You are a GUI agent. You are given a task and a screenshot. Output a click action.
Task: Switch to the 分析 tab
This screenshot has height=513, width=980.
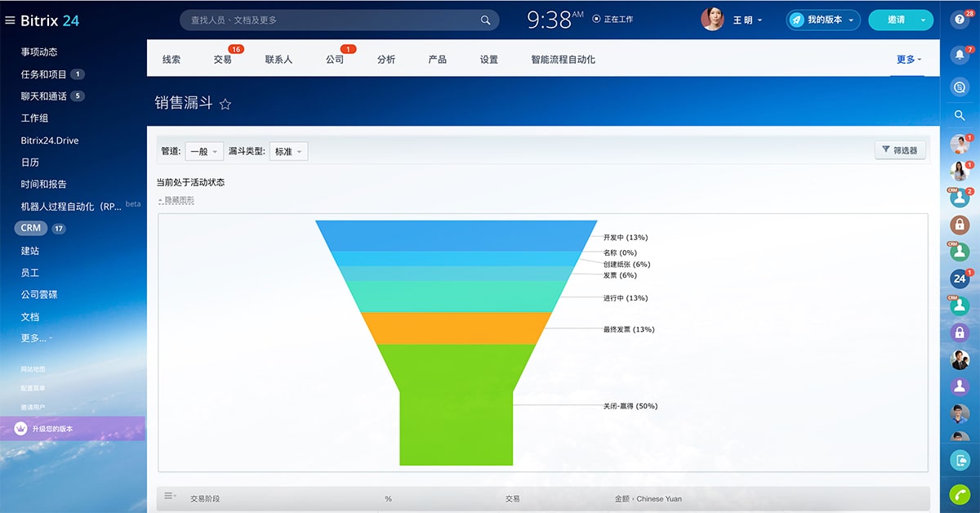coord(386,60)
